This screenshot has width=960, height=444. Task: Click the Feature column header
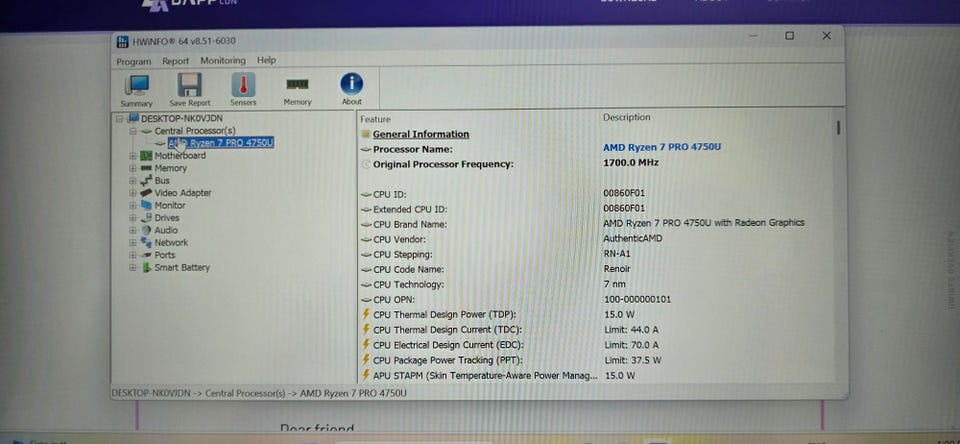[375, 119]
